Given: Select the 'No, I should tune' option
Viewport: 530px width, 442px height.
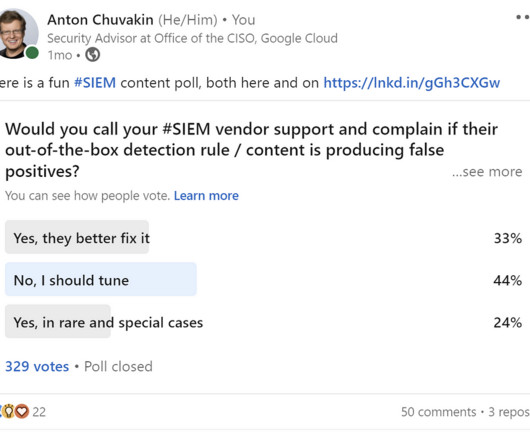Looking at the screenshot, I should tap(264, 279).
